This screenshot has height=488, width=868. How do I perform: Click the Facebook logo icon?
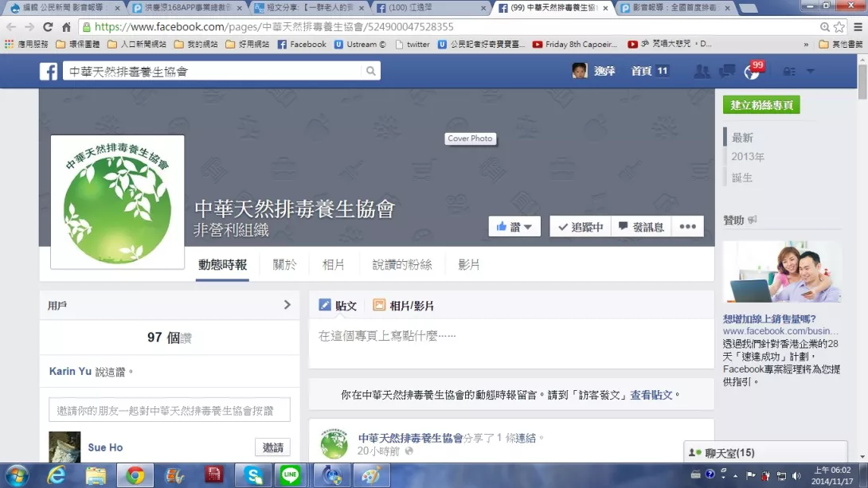click(x=48, y=72)
